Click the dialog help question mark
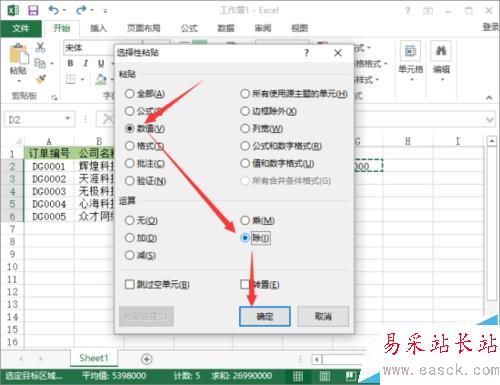 306,53
